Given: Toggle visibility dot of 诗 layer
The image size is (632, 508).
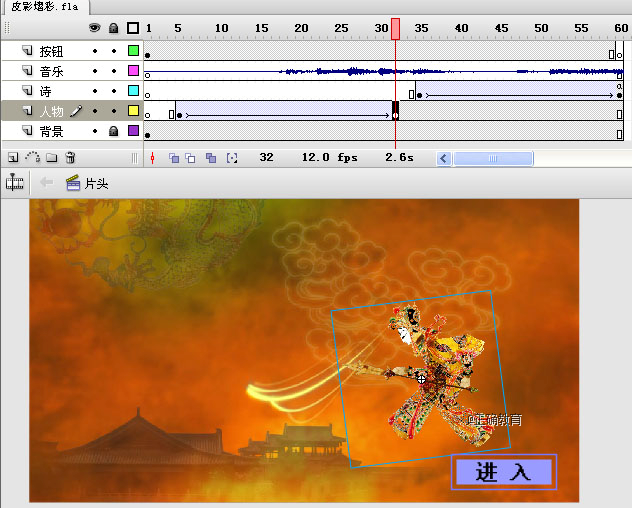Looking at the screenshot, I should pos(95,91).
